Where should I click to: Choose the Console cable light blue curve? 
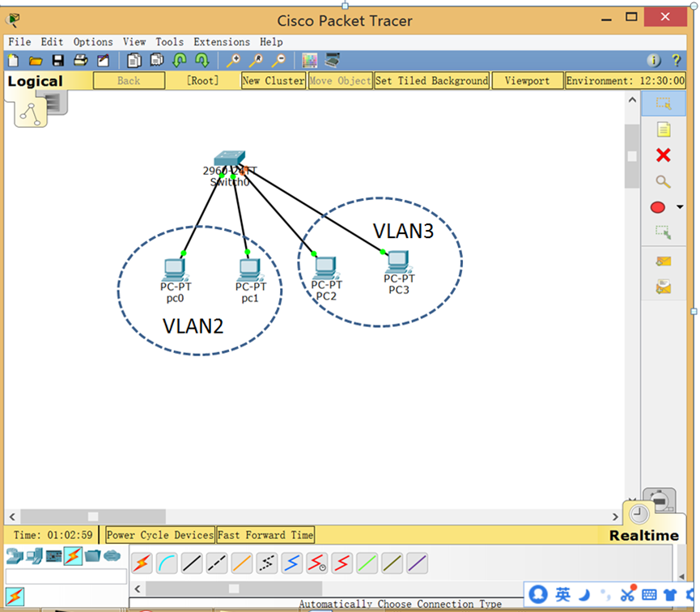pos(167,563)
